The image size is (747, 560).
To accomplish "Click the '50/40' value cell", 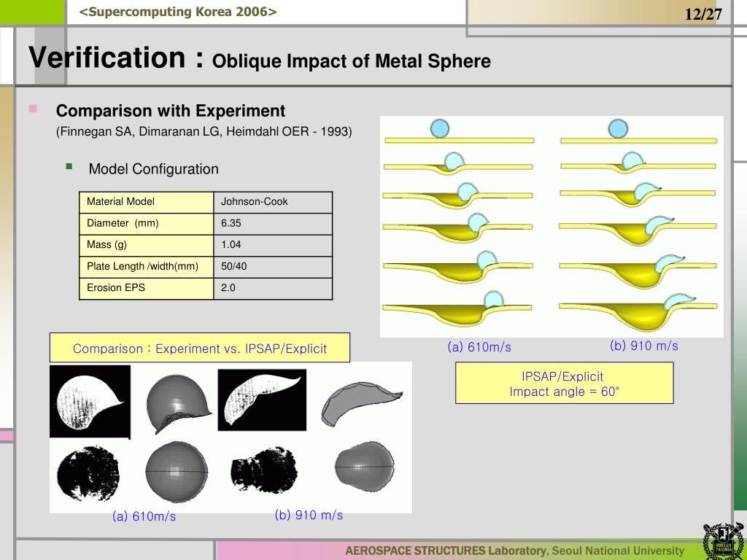I will 273,267.
